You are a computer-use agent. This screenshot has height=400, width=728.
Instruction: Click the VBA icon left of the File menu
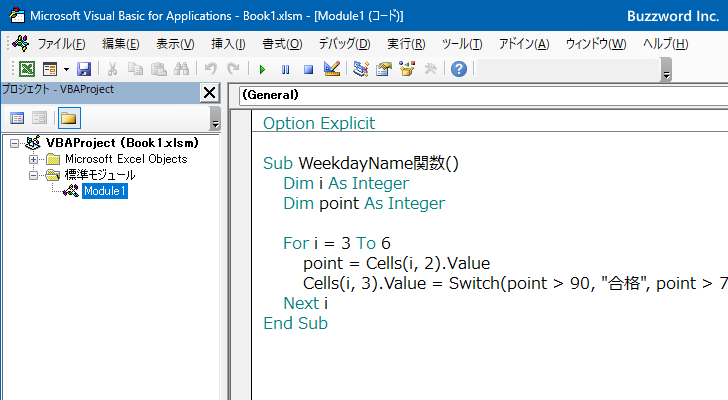[21, 44]
